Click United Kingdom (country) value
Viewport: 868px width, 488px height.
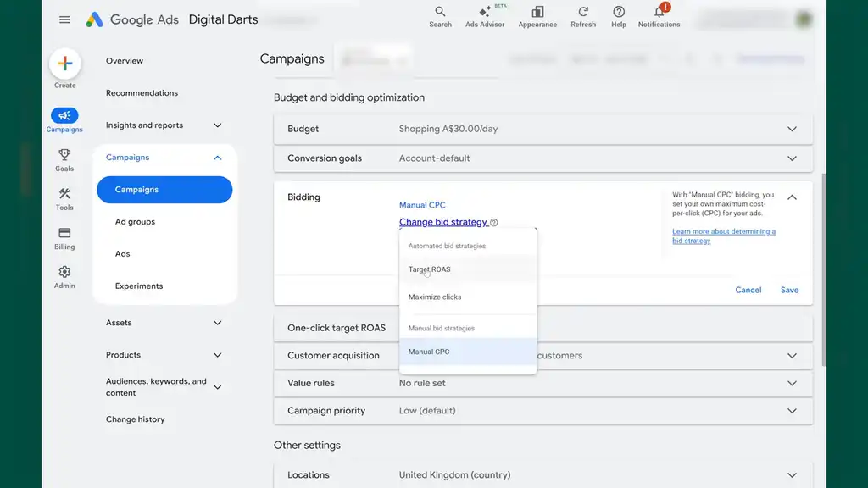tap(455, 475)
